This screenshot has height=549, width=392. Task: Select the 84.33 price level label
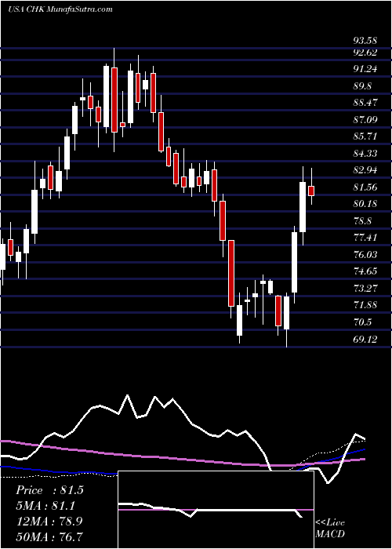click(x=365, y=154)
